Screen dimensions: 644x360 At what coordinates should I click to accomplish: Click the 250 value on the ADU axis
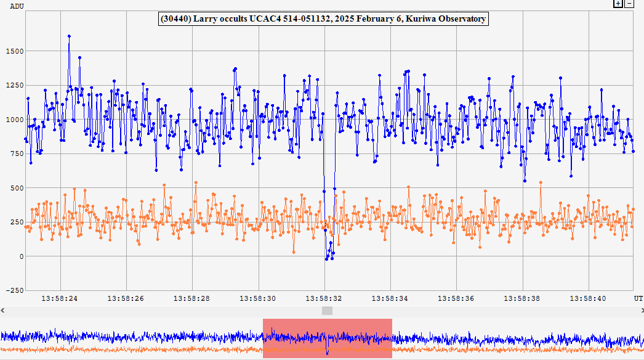coord(17,222)
